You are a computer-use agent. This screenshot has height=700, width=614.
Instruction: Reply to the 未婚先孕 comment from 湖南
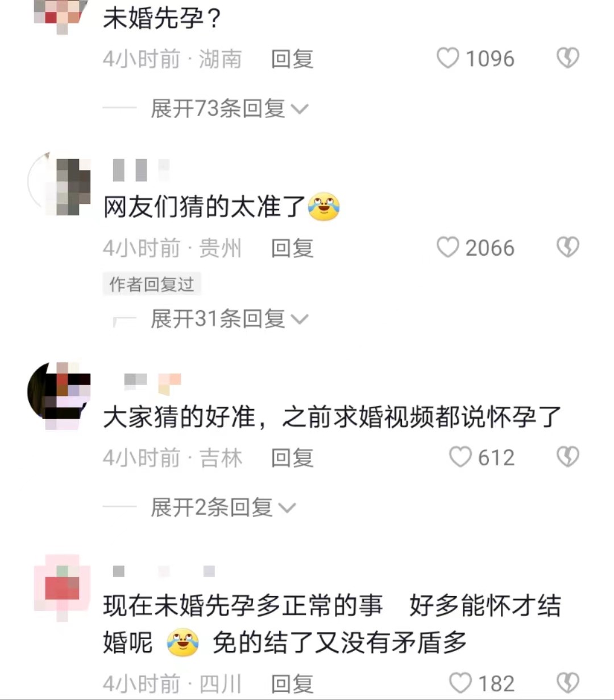click(x=292, y=59)
